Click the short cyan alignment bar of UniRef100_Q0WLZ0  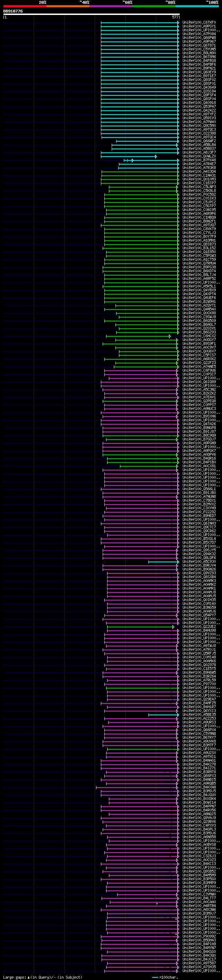[129, 156]
